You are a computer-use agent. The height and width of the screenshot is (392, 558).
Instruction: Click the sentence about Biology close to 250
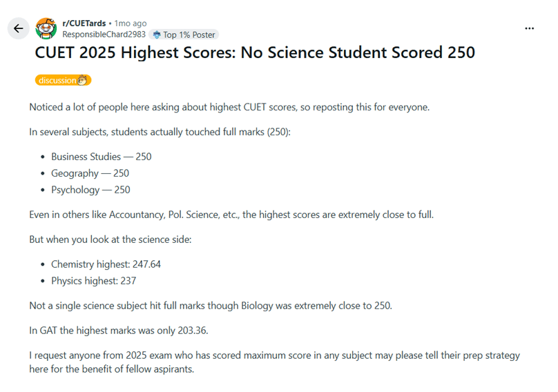[x=211, y=306]
